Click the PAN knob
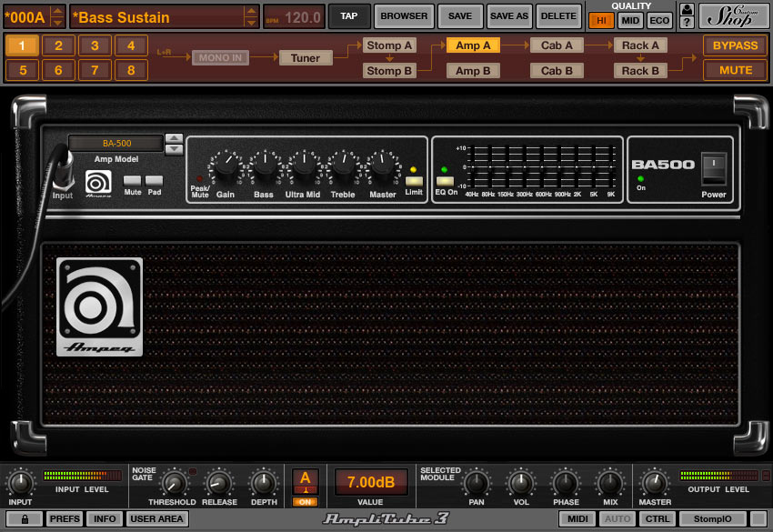Image resolution: width=773 pixels, height=532 pixels. click(477, 483)
